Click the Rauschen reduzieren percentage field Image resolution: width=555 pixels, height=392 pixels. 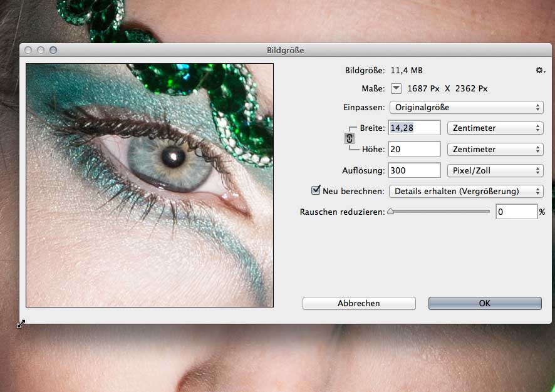[x=516, y=212]
